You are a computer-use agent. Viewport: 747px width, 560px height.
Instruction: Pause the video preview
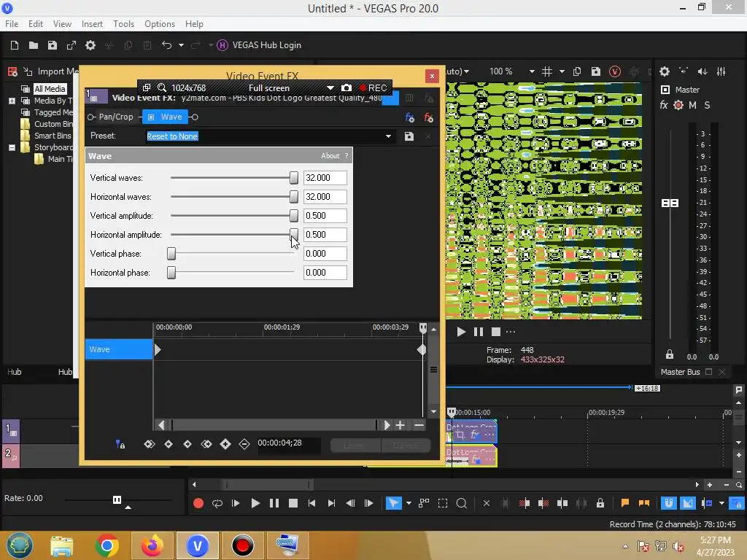tap(479, 332)
